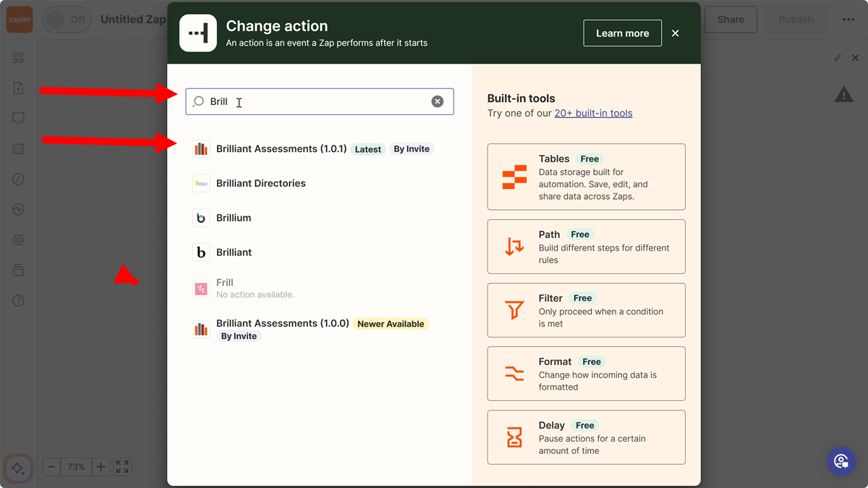Open the three-dot overflow menu
Screen dimensions: 868x488
(x=848, y=20)
